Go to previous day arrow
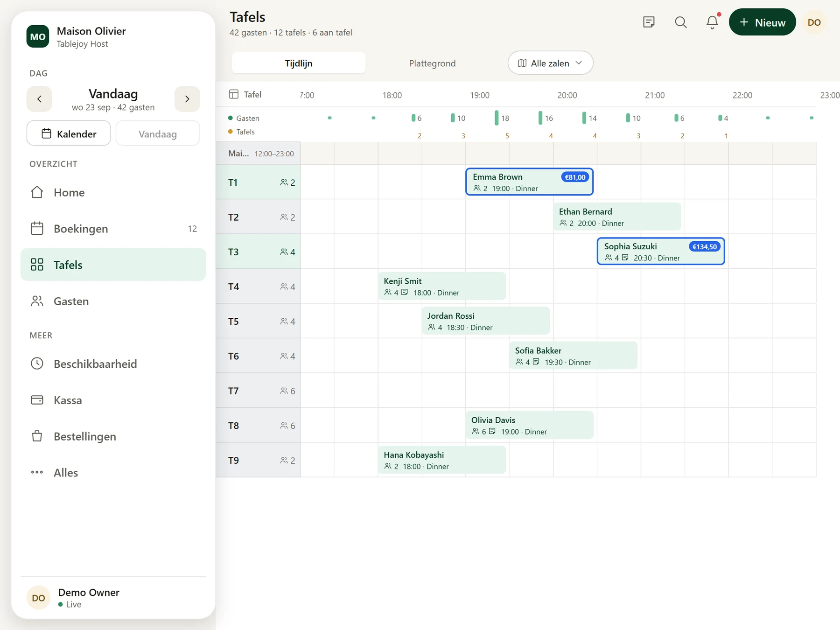Screen dimensions: 840x630 [39, 99]
